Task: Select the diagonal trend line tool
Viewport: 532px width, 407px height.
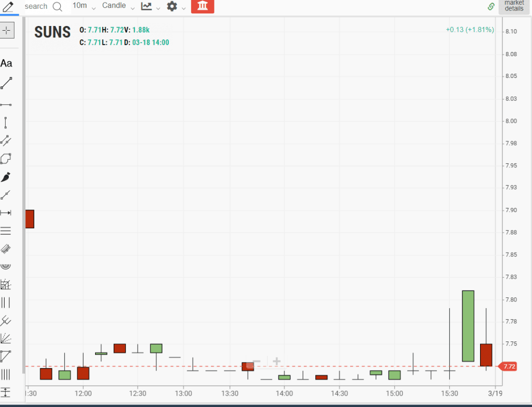Action: 6,83
